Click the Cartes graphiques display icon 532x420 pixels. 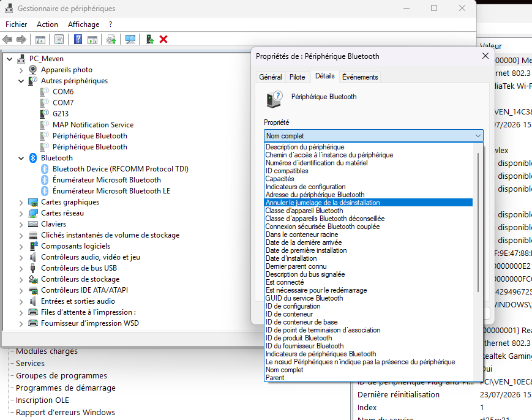point(33,202)
